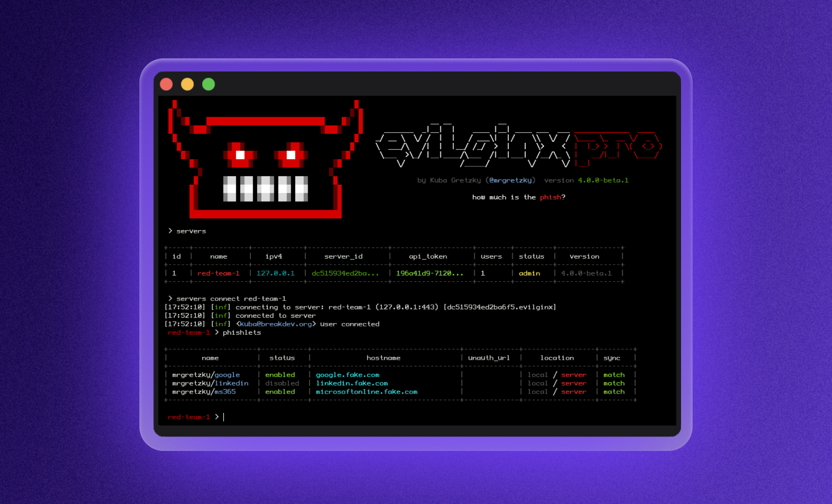Click the kuba@breakdev.org email address

coord(276,324)
